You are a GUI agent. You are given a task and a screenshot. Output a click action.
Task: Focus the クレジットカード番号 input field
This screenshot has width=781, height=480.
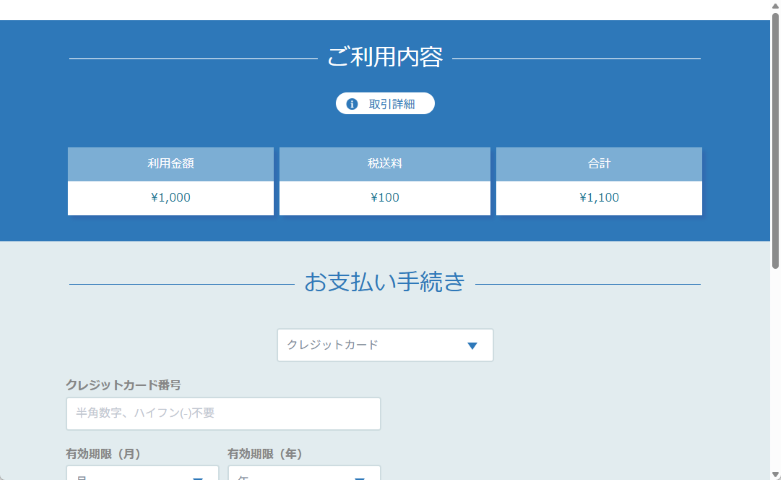[223, 413]
